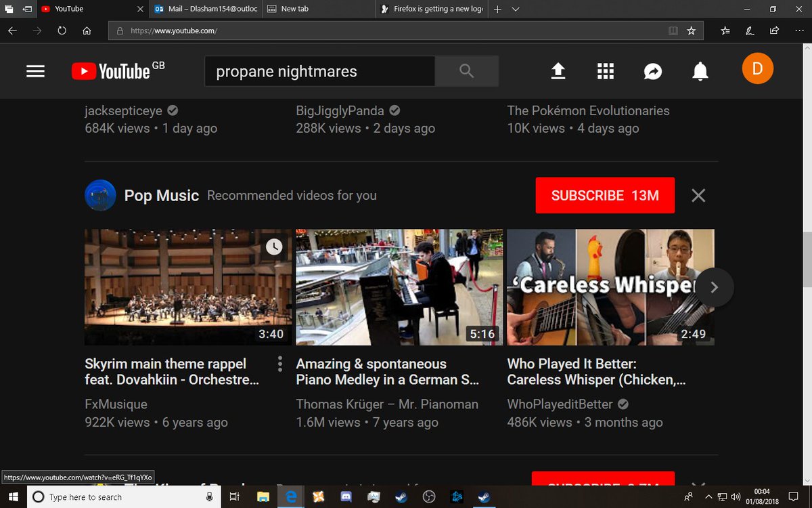Add page to favorites star
Viewport: 812px width, 508px height.
point(691,30)
